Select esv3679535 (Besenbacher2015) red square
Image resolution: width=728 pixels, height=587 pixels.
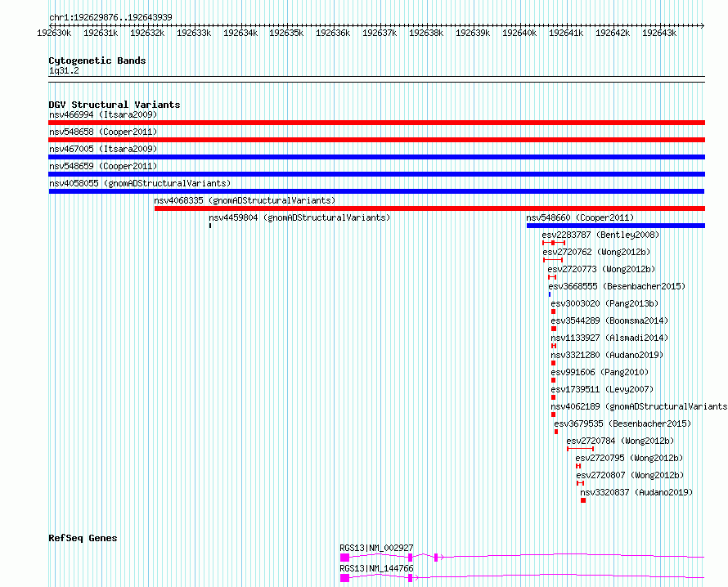coord(556,432)
